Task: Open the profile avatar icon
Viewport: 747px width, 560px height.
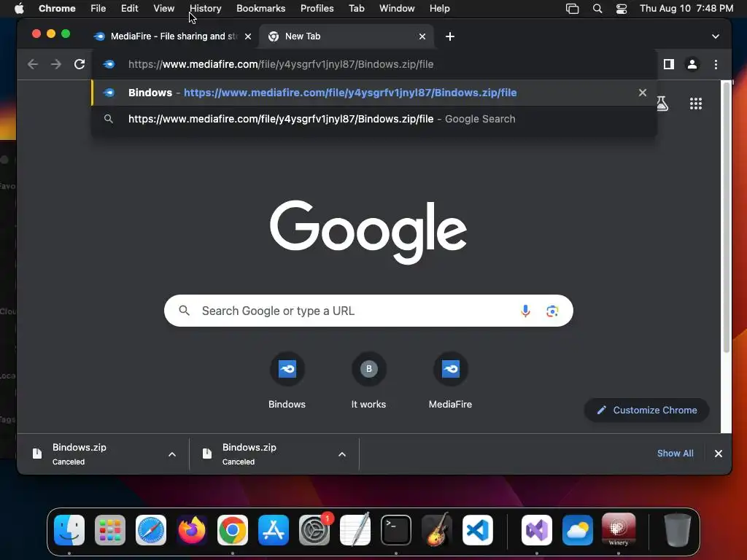Action: click(692, 64)
